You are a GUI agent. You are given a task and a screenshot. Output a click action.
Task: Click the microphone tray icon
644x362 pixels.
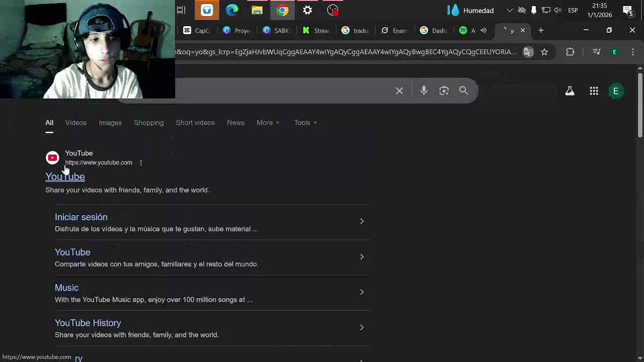[534, 10]
